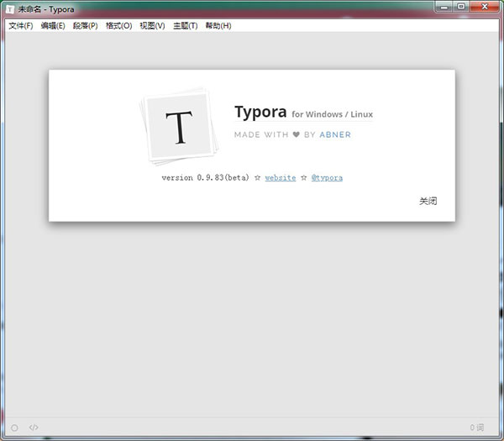Click the version 0.9.83(beta) text
This screenshot has width=504, height=441.
point(205,178)
